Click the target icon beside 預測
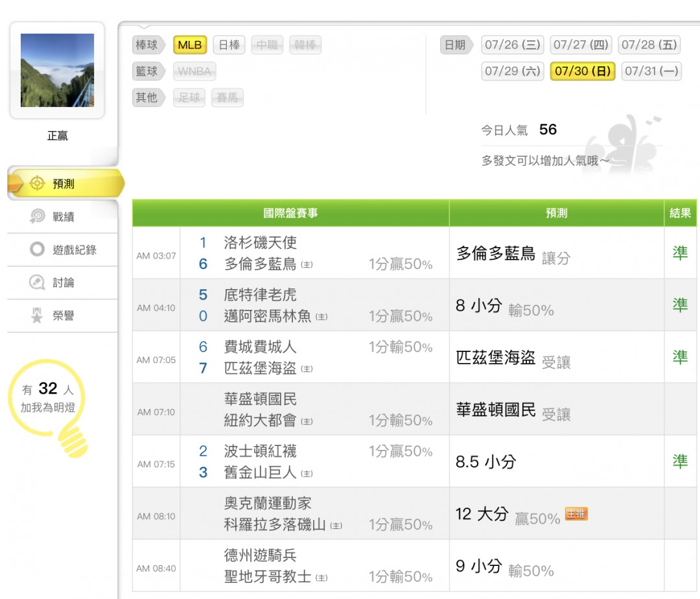 pyautogui.click(x=37, y=183)
